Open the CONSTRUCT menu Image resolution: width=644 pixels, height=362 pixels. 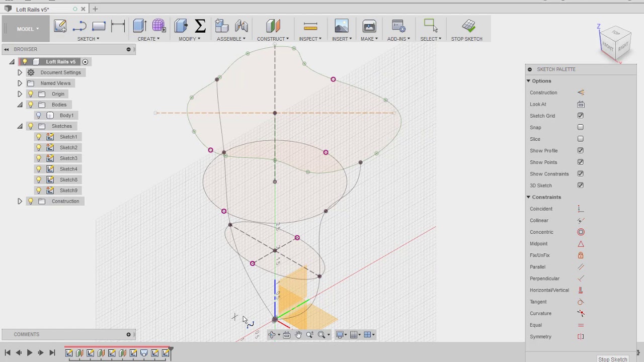click(273, 39)
